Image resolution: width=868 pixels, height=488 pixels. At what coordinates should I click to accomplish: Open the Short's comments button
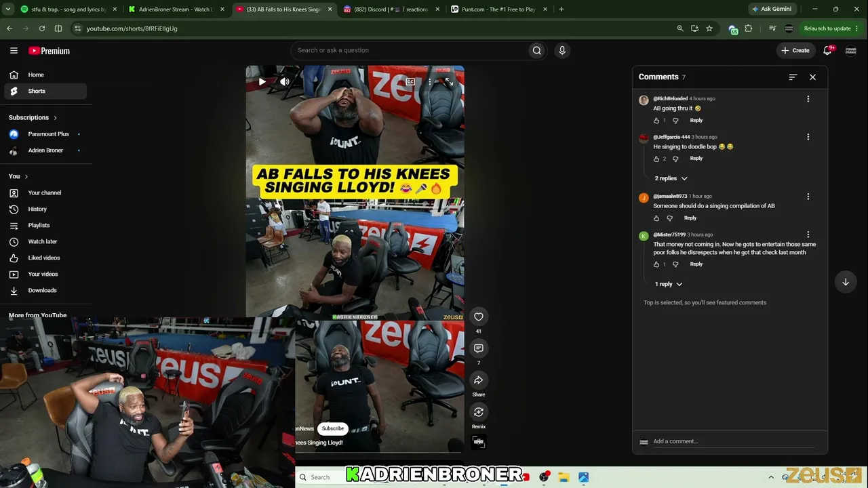(479, 348)
